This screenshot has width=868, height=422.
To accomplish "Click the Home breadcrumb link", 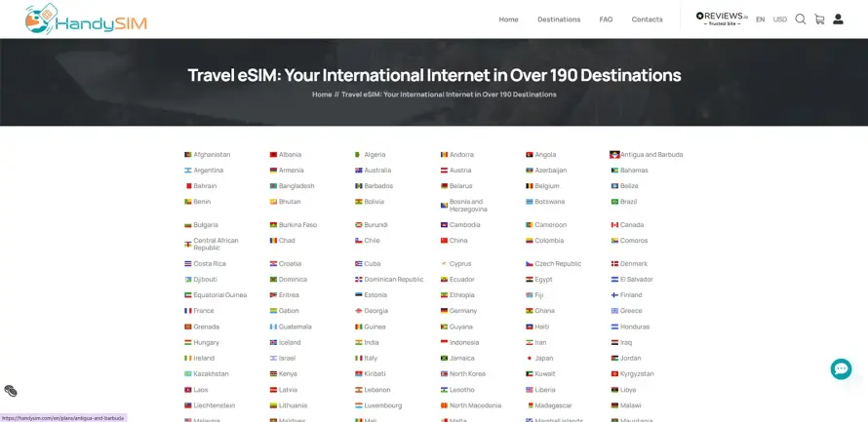I will click(322, 95).
